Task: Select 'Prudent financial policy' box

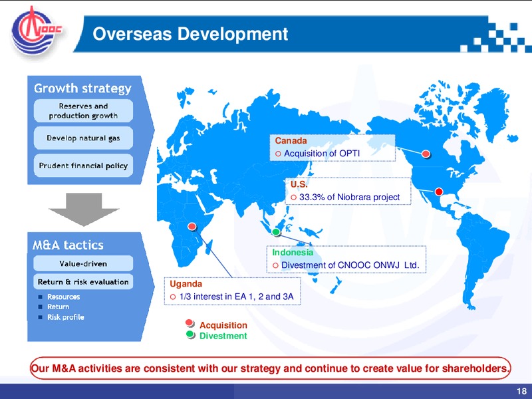Action: coord(83,166)
